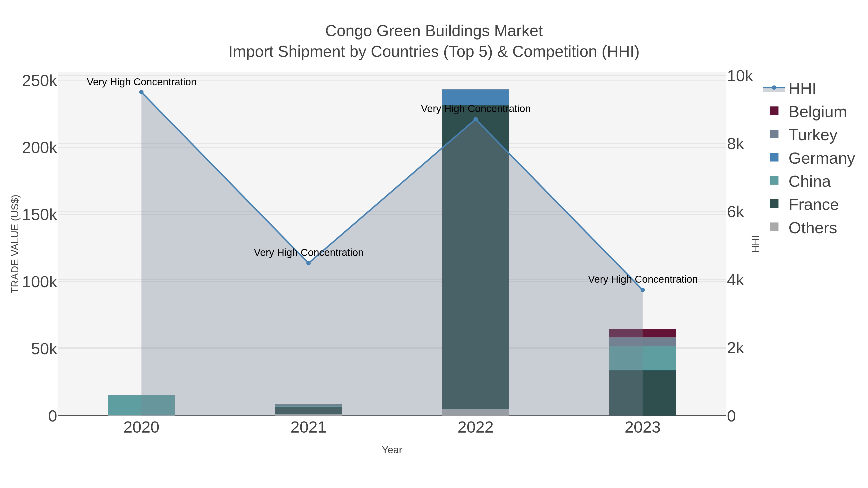This screenshot has height=488, width=868.
Task: Click the right-side HHI axis title
Action: [755, 244]
